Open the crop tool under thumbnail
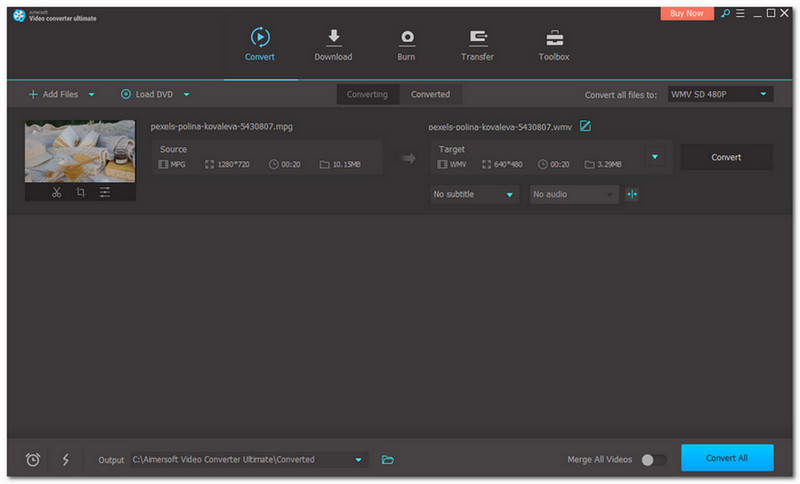 [x=80, y=192]
